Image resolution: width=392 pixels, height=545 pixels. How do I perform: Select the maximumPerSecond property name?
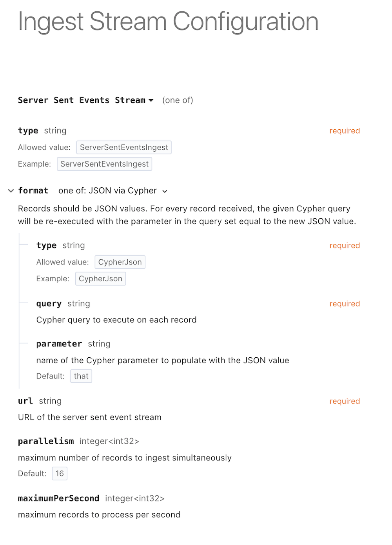pos(58,498)
